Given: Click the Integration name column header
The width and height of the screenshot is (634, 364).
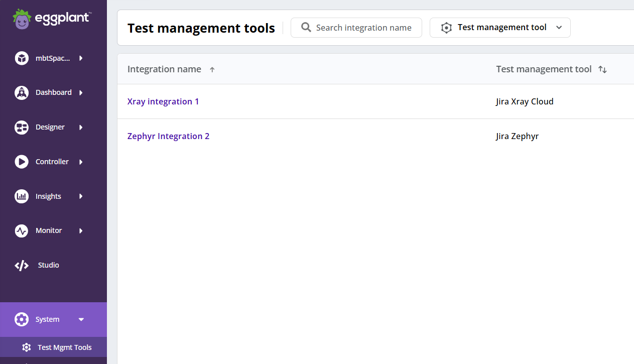Looking at the screenshot, I should [x=164, y=69].
